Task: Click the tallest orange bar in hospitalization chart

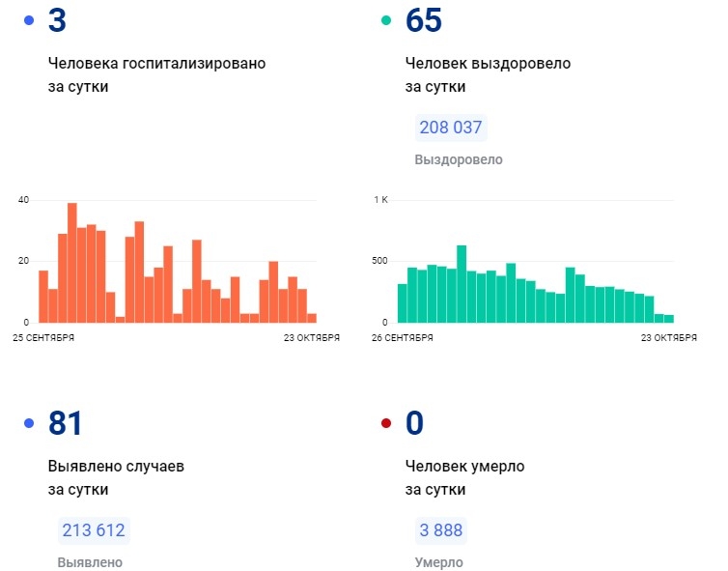Action: pos(72,262)
